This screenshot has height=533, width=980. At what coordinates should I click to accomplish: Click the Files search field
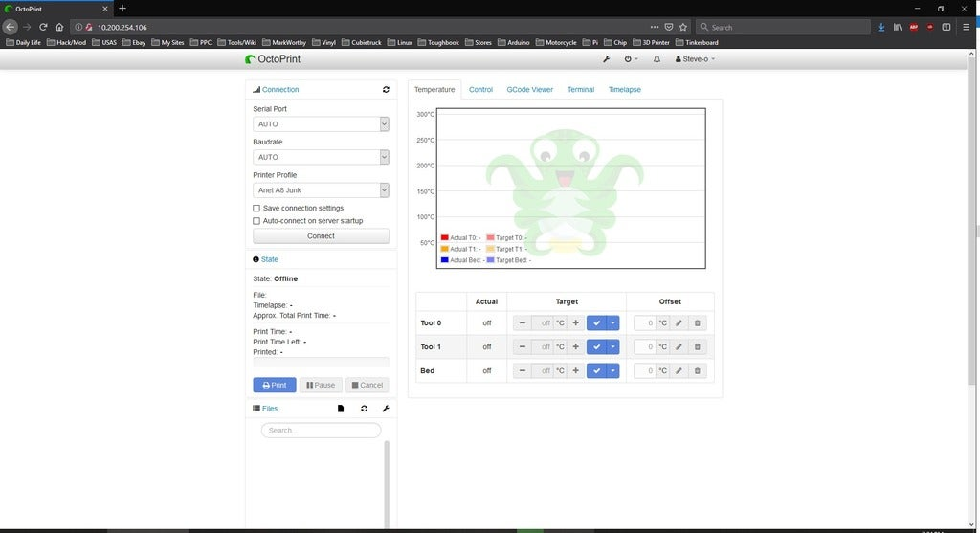tap(321, 430)
